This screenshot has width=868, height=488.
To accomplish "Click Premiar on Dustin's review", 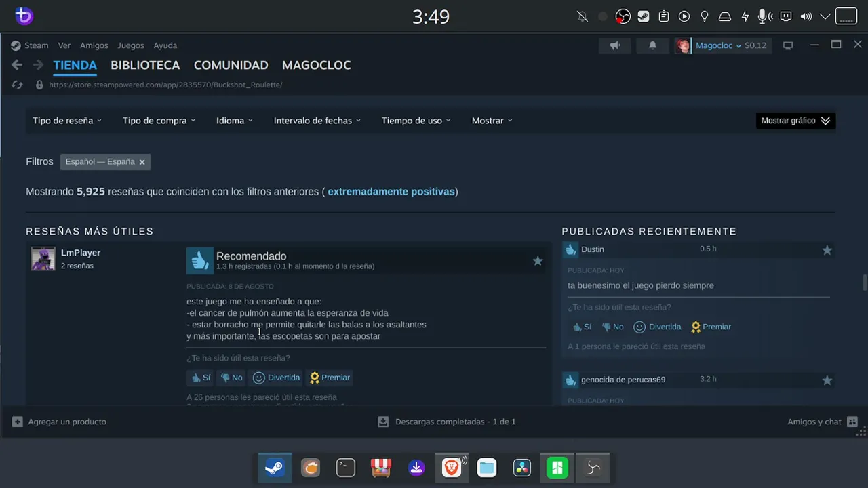I will pos(711,327).
